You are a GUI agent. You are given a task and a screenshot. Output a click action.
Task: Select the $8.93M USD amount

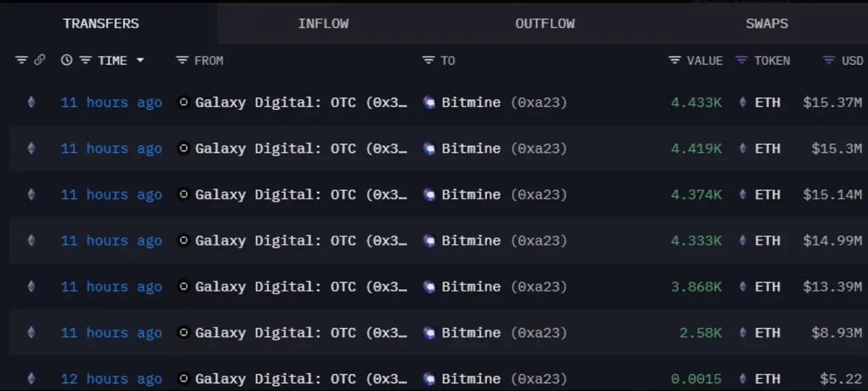[837, 332]
